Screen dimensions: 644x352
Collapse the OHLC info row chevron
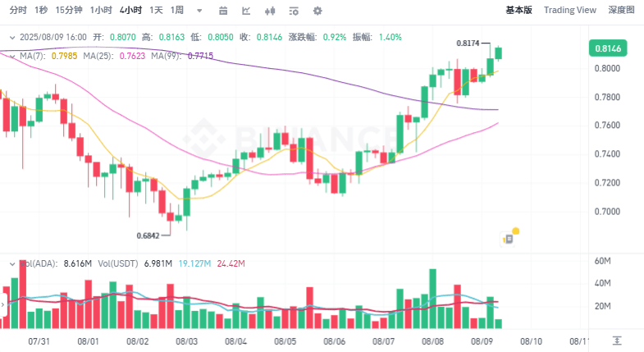(x=12, y=38)
